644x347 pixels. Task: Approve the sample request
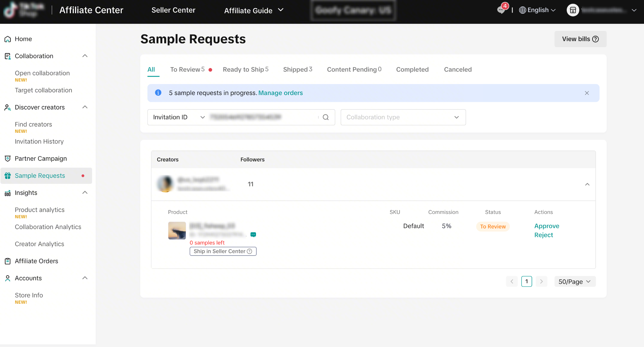(x=546, y=226)
